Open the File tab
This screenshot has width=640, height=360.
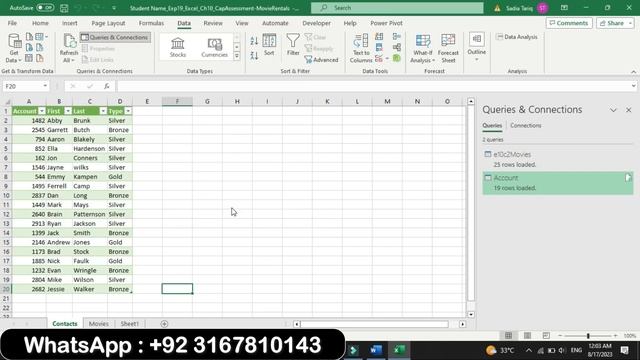pos(12,23)
